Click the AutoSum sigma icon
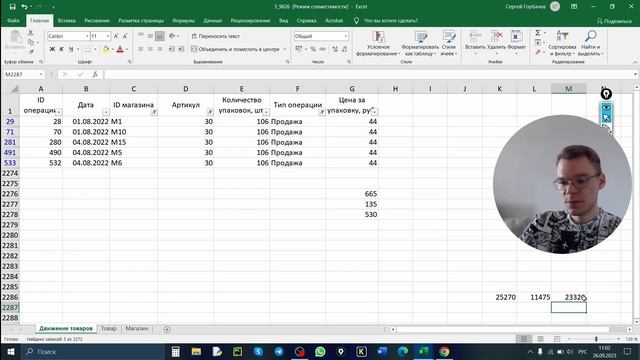The image size is (640, 360). (x=538, y=33)
